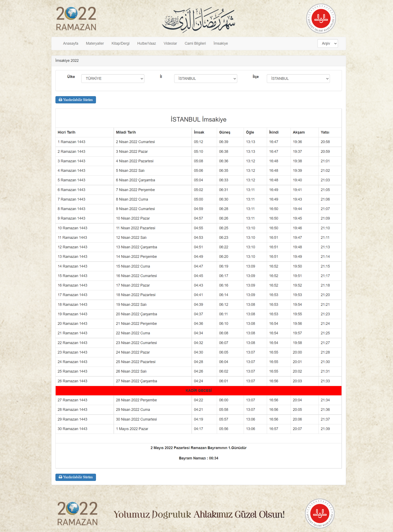
Task: Click the Ramazan Bayramının 1.Günüdür notice
Action: pos(198,448)
